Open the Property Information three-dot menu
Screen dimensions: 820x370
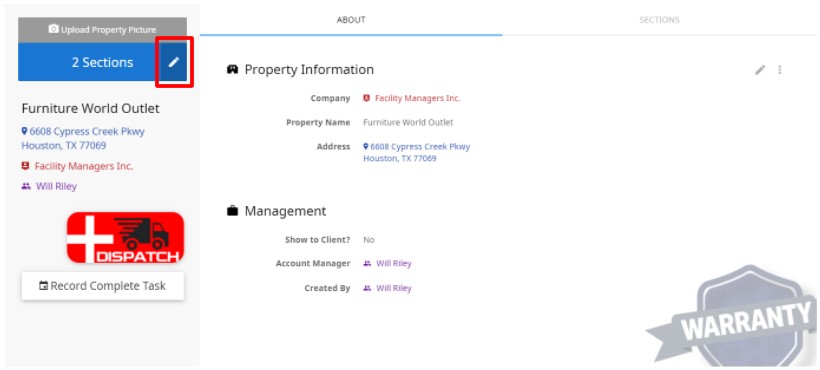tap(780, 70)
